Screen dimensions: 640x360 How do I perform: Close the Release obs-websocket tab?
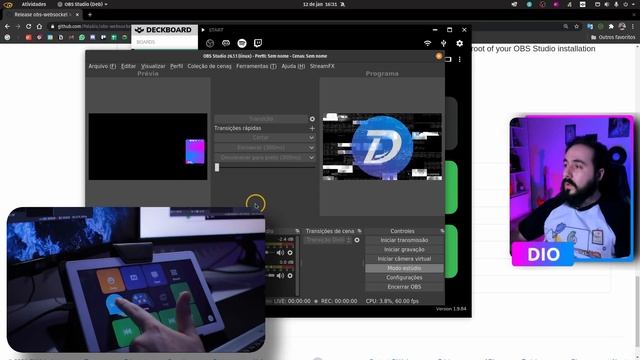click(x=77, y=14)
